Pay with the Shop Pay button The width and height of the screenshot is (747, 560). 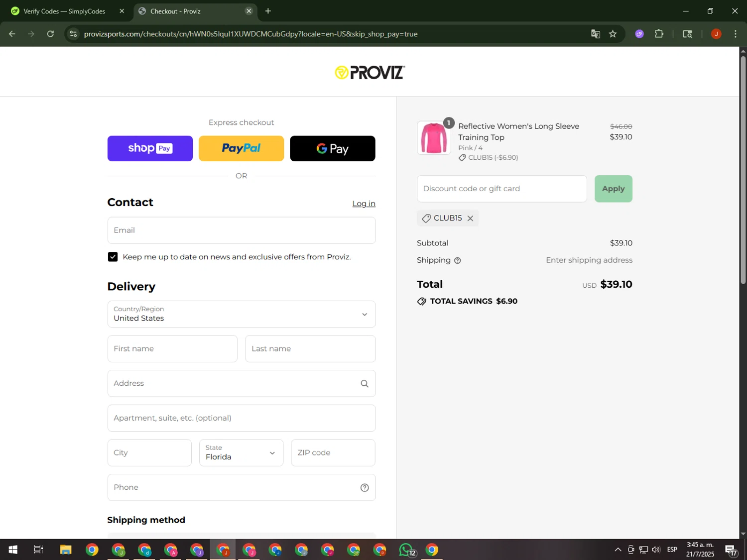(x=150, y=148)
